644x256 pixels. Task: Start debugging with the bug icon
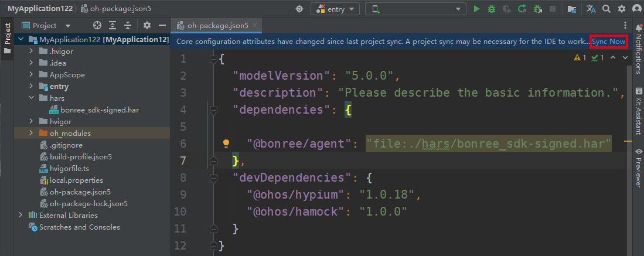[492, 9]
